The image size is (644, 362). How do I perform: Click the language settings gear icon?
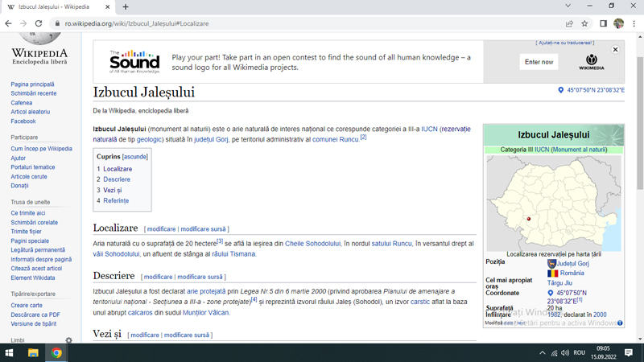tap(68, 340)
